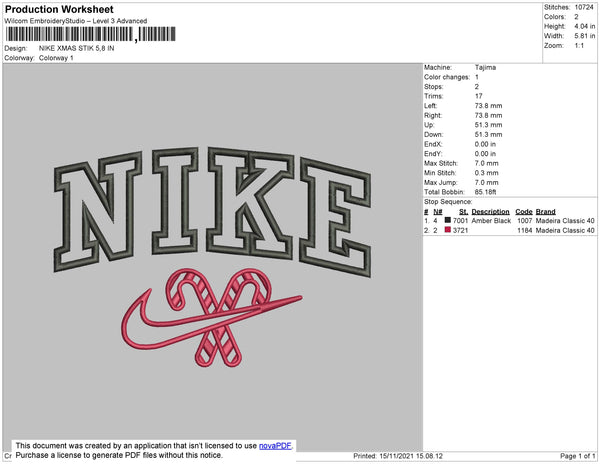
Task: Select the Zoom value '1:1'
Action: 579,46
